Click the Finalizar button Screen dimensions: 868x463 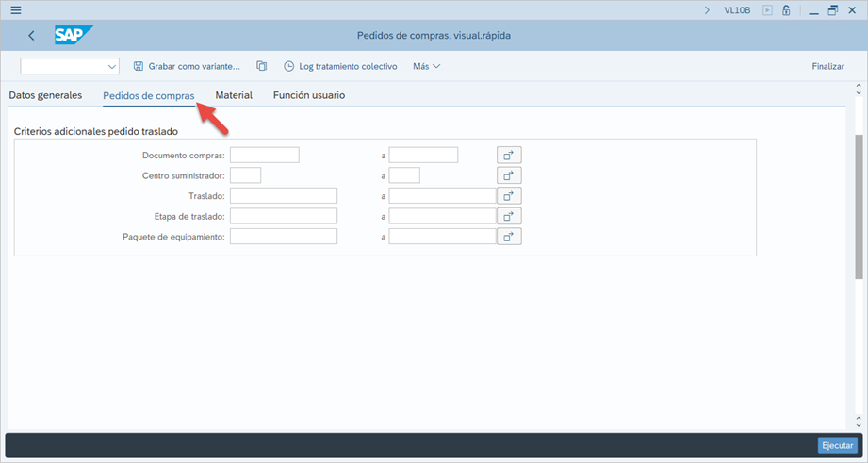point(827,66)
